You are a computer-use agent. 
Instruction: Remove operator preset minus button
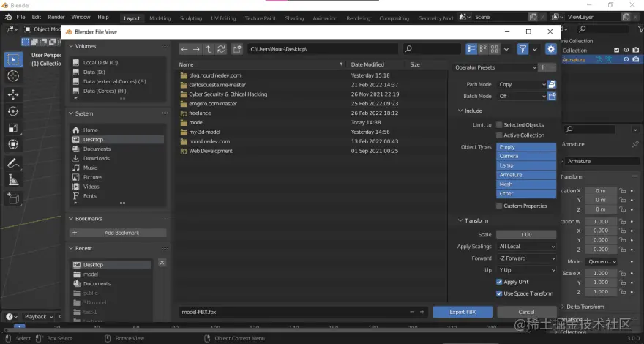552,67
